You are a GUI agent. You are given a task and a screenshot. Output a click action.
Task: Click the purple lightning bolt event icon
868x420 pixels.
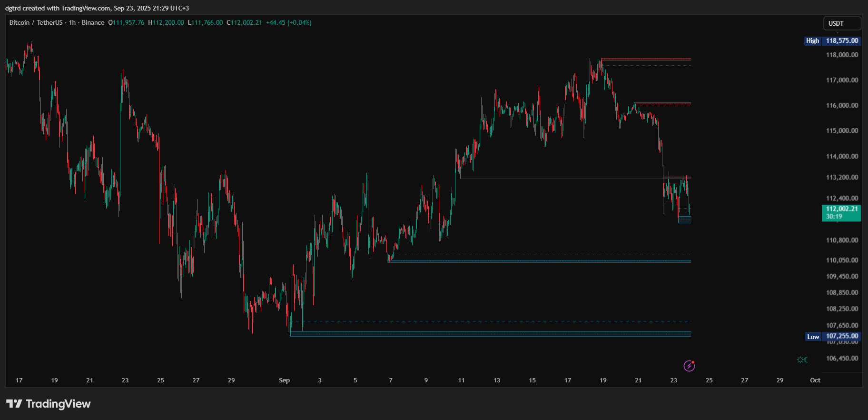click(689, 366)
